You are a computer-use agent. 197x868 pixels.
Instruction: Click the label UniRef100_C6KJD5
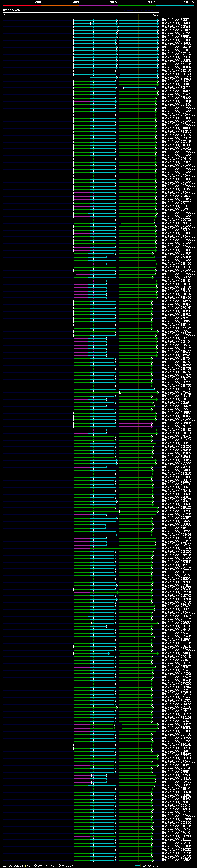(x=177, y=264)
